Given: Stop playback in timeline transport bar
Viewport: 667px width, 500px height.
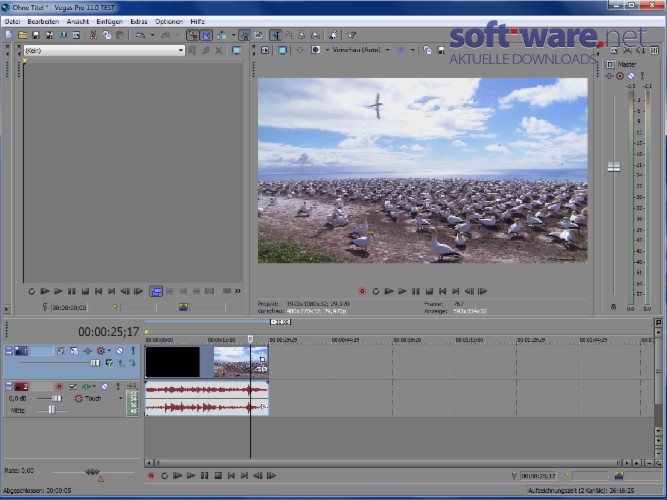Looking at the screenshot, I should coord(218,476).
